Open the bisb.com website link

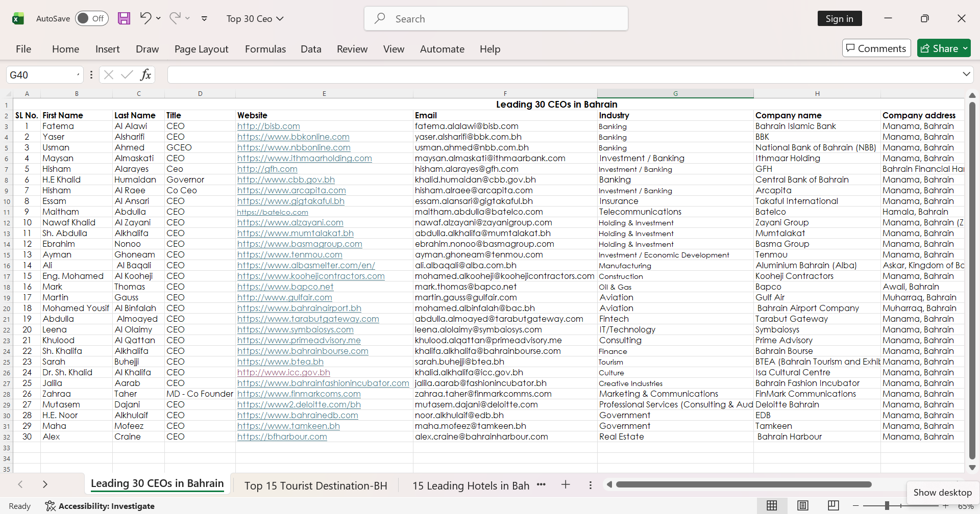pyautogui.click(x=268, y=126)
